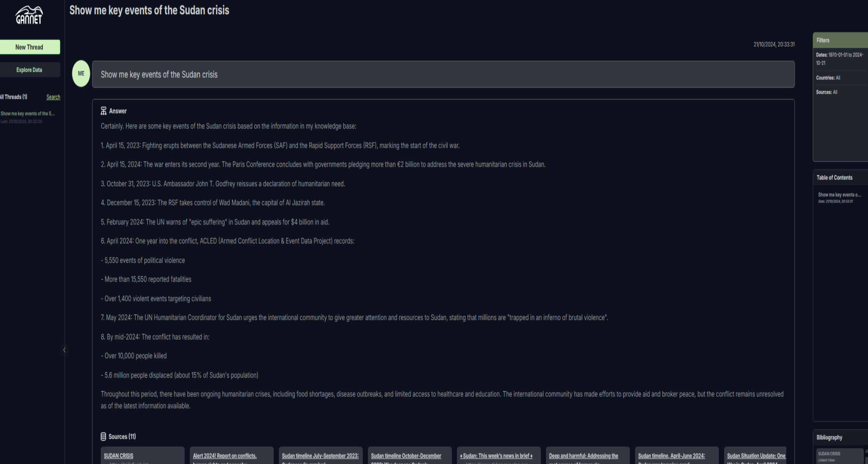Collapse the left sidebar with chevron
The width and height of the screenshot is (868, 464).
point(64,350)
